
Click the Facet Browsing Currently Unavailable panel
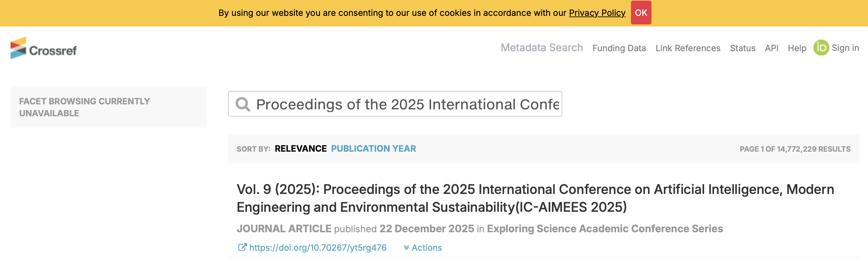tap(108, 107)
